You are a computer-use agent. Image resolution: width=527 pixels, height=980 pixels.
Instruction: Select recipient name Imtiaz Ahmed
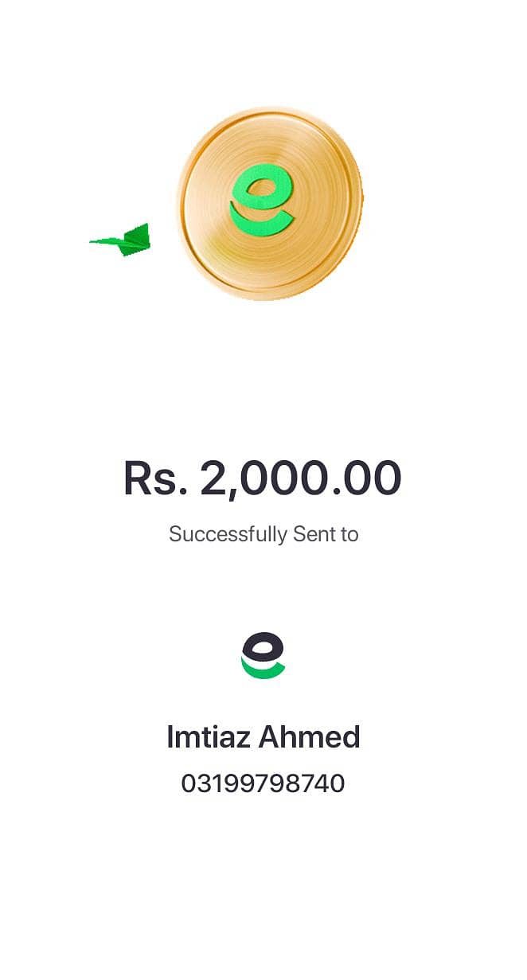click(x=263, y=737)
